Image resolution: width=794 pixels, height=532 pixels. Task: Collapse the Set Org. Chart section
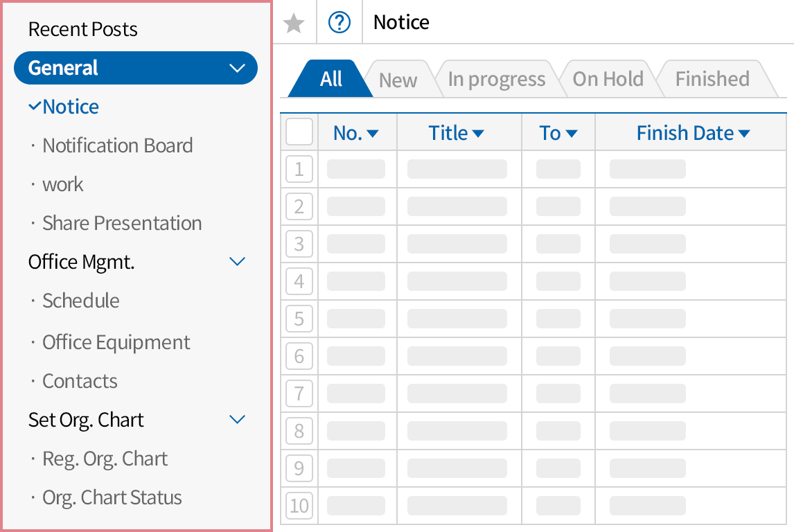238,419
